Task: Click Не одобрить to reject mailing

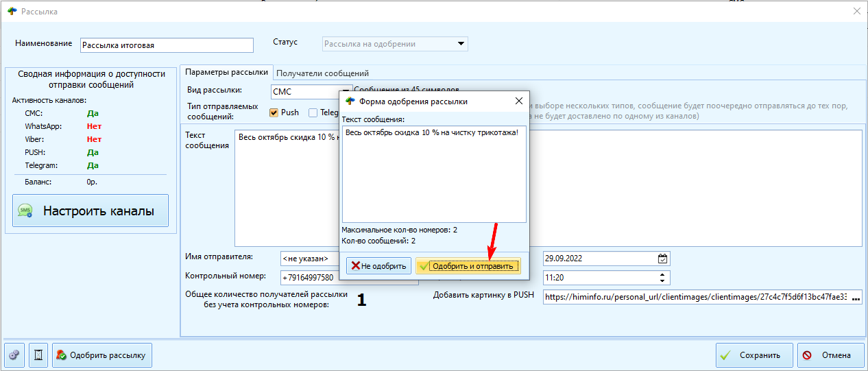Action: coord(378,266)
